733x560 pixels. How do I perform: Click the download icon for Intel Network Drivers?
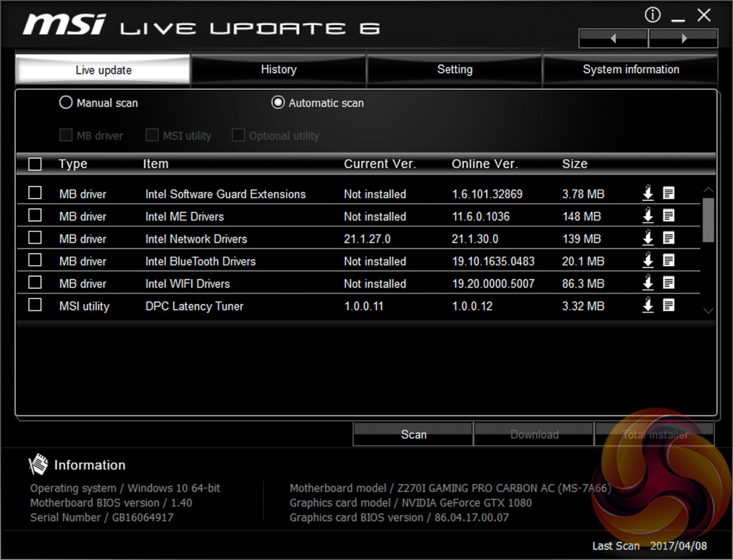(x=648, y=237)
